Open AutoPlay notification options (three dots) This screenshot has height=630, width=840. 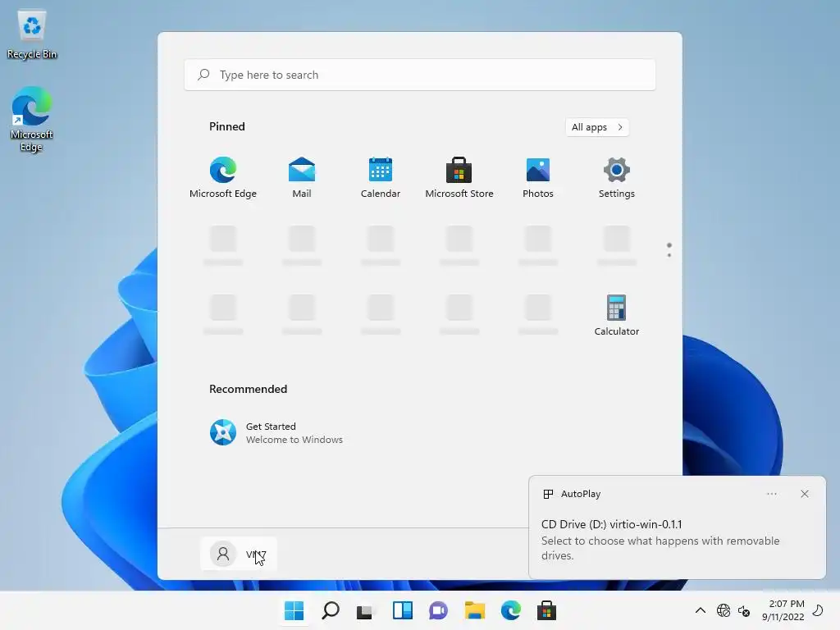[771, 494]
